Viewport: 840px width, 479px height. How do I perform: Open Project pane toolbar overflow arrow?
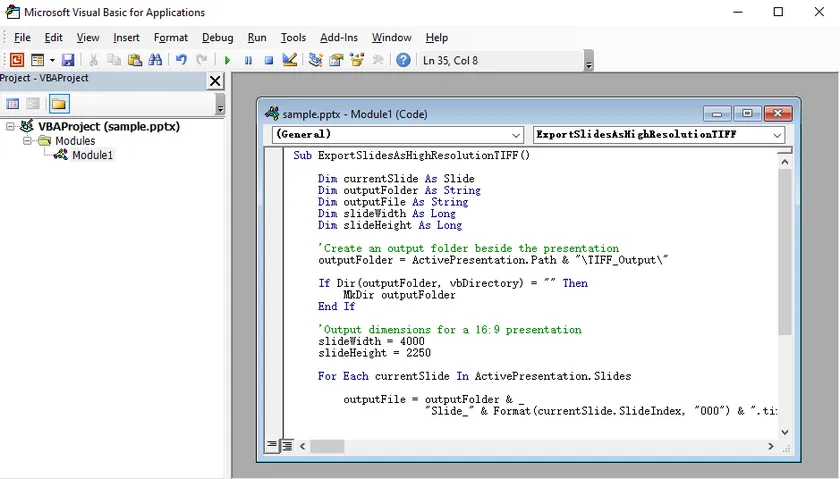point(220,104)
